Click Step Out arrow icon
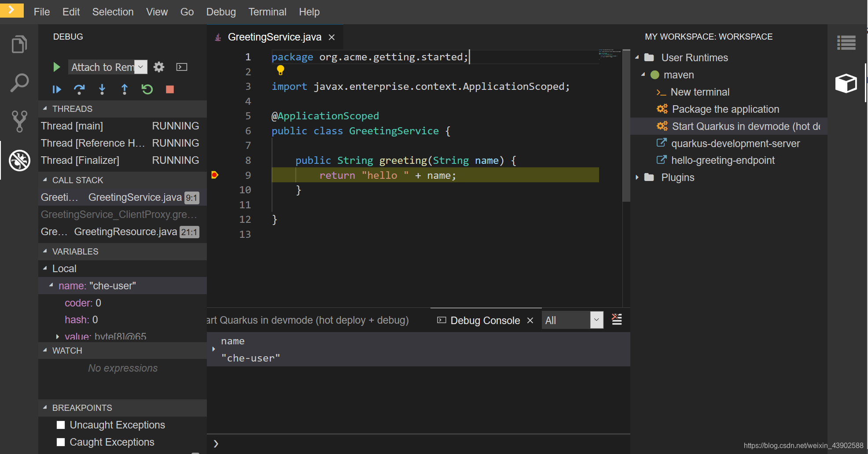The image size is (868, 454). coord(125,89)
